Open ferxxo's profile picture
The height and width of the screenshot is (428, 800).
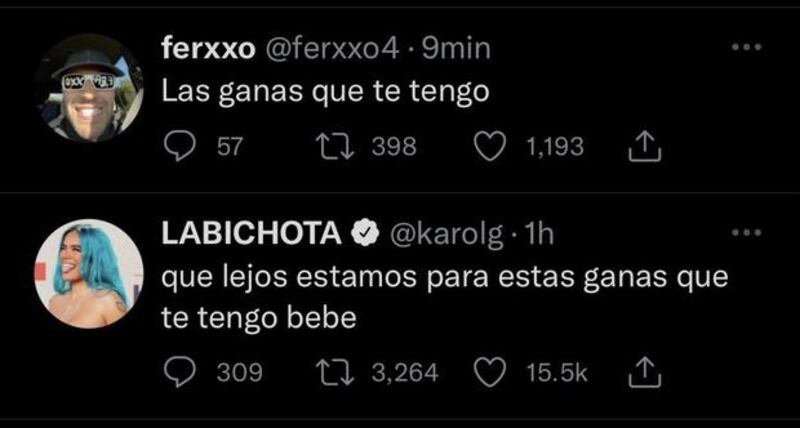[90, 88]
